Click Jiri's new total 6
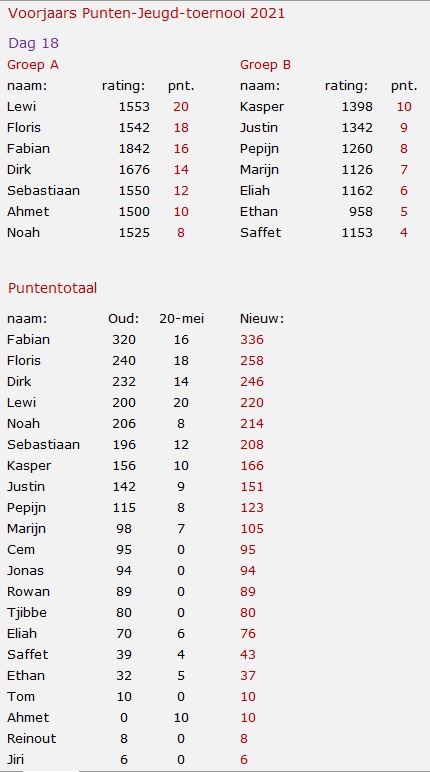Viewport: 430px width, 772px height. (x=244, y=759)
